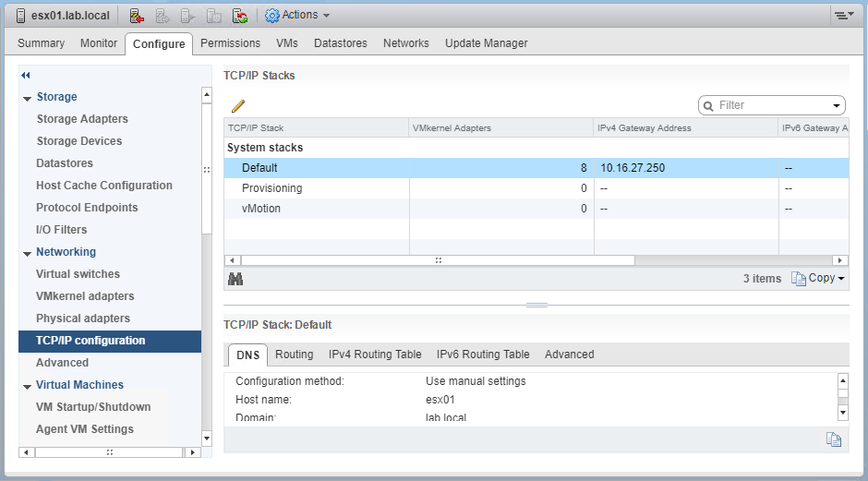Open the Filter options dropdown arrow

[x=837, y=106]
